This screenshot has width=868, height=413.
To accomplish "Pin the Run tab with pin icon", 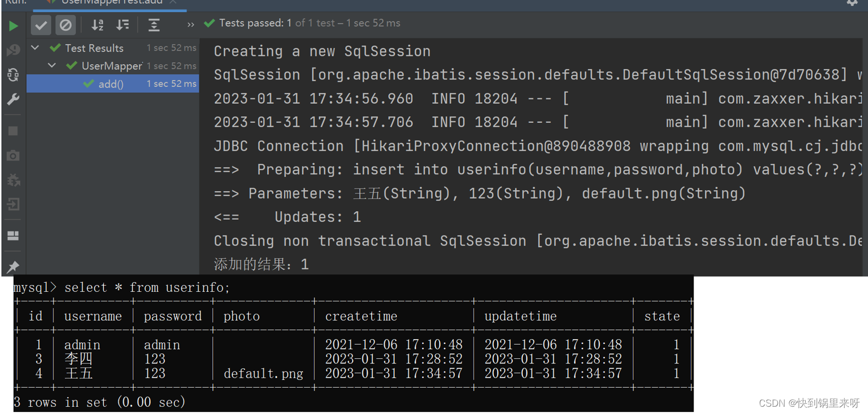I will [13, 267].
